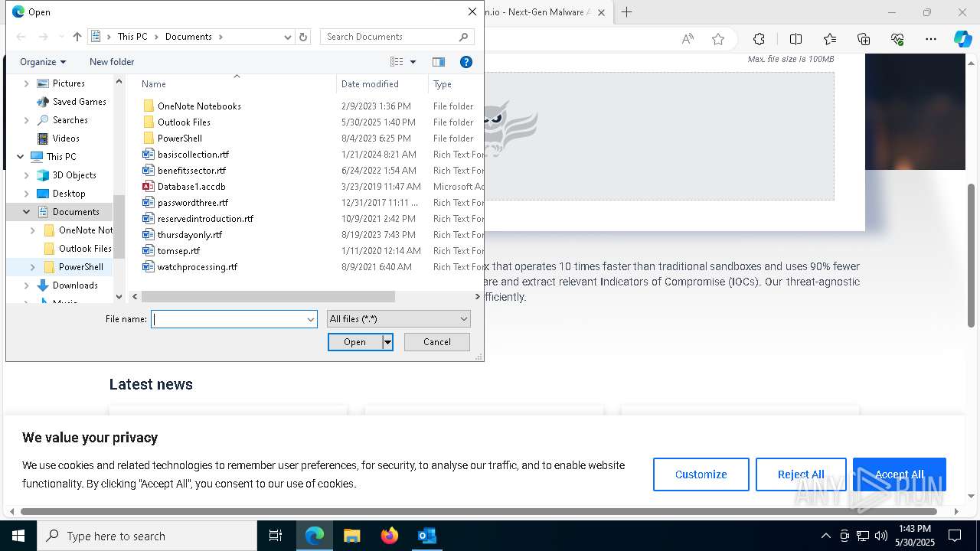
Task: Expand the Searches tree node
Action: tap(27, 120)
